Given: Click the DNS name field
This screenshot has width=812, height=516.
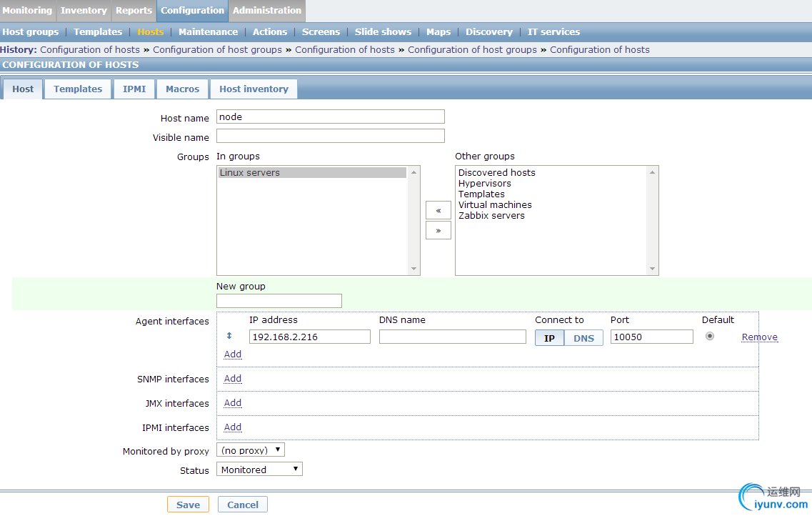Looking at the screenshot, I should [453, 337].
